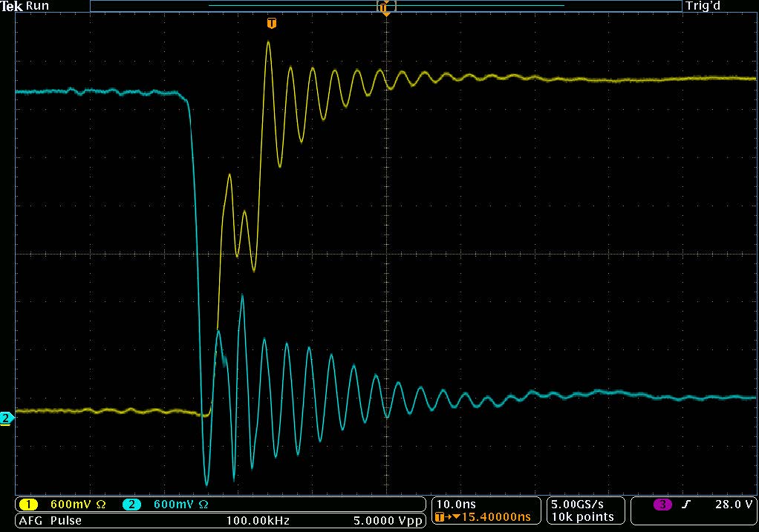Click the yellow channel 1 badge
Image resolution: width=759 pixels, height=532 pixels.
[28, 505]
